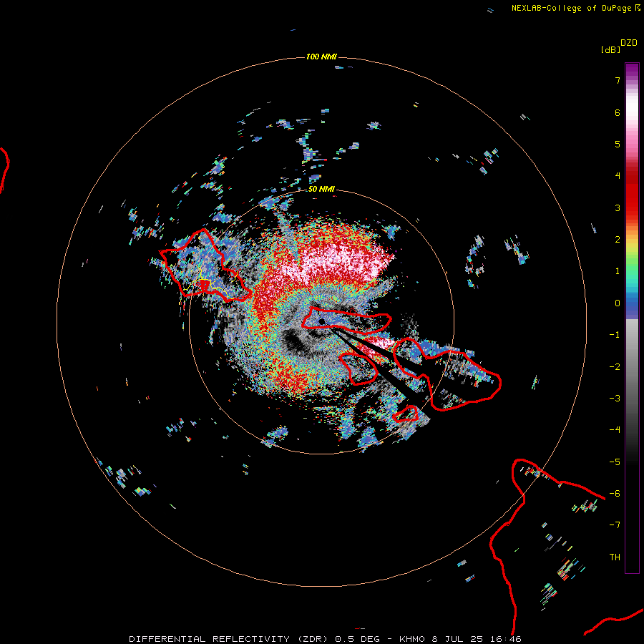Click the 1 value on color scale
The height and width of the screenshot is (644, 644).
[618, 271]
